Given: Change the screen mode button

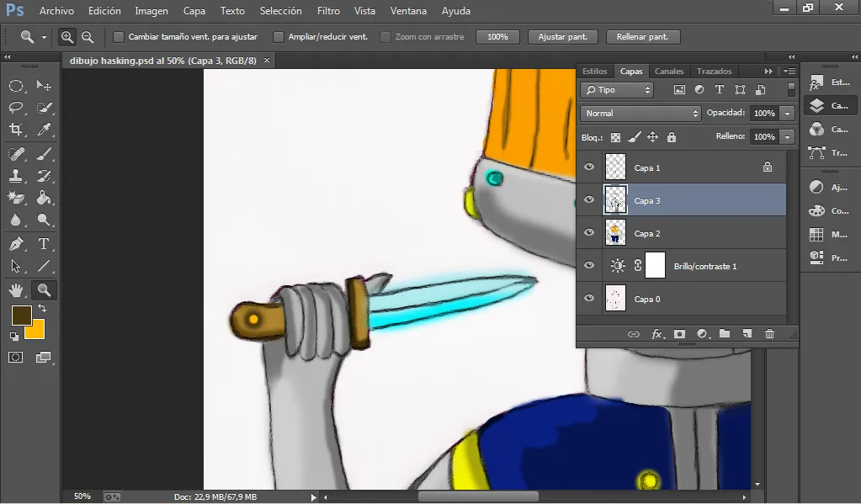Looking at the screenshot, I should 43,358.
